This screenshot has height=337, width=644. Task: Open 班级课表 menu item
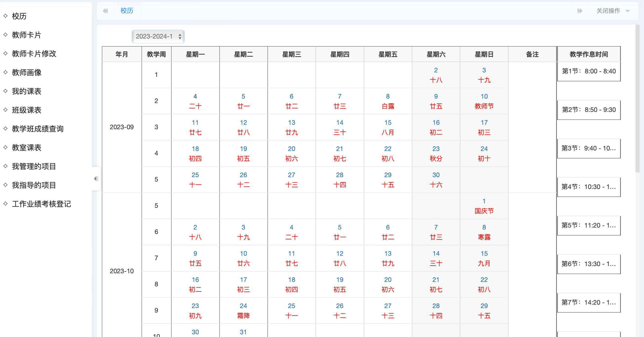point(26,110)
